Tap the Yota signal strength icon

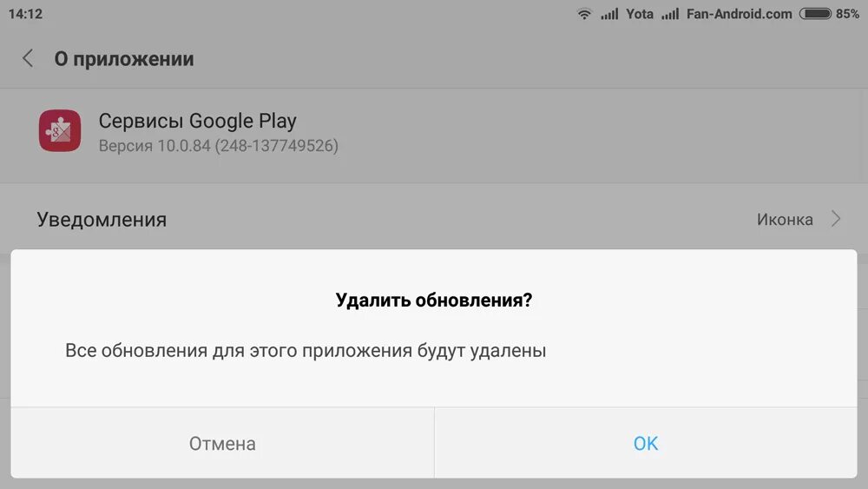(x=609, y=14)
